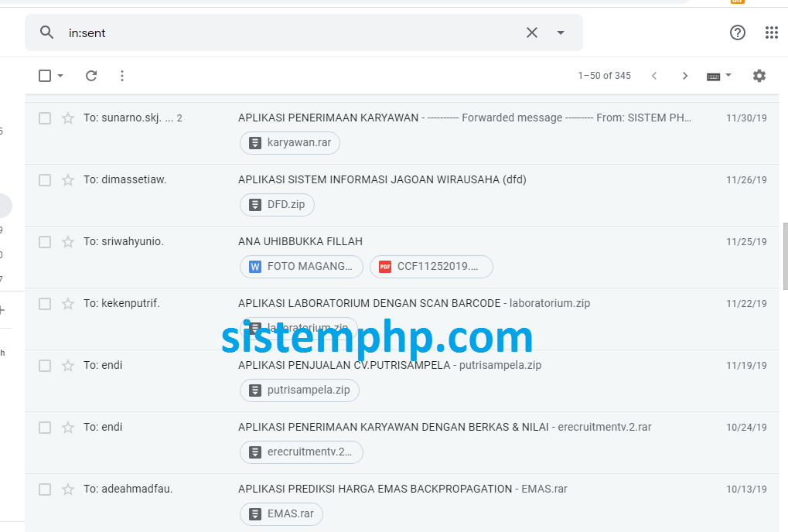Open input tools keyboard dropdown
The height and width of the screenshot is (532, 788).
[x=718, y=76]
